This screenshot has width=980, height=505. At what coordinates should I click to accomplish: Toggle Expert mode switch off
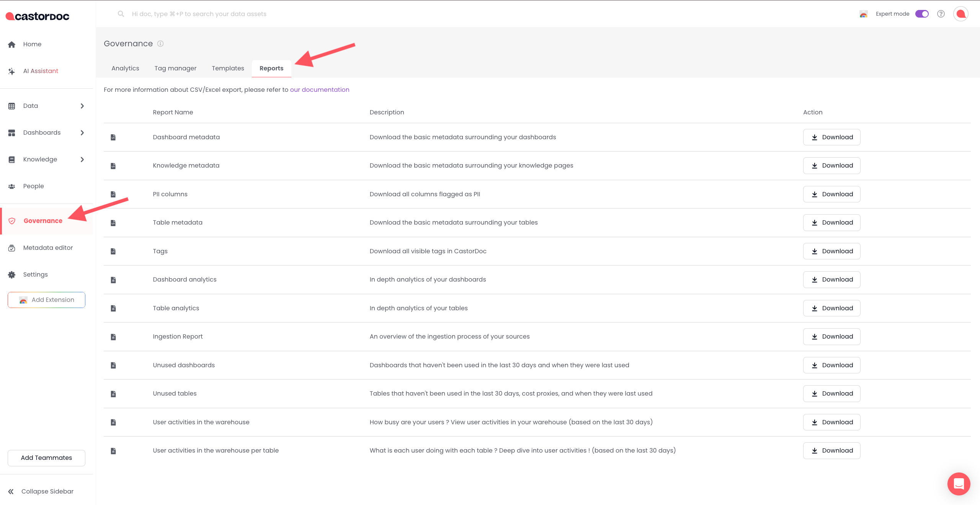click(x=922, y=14)
